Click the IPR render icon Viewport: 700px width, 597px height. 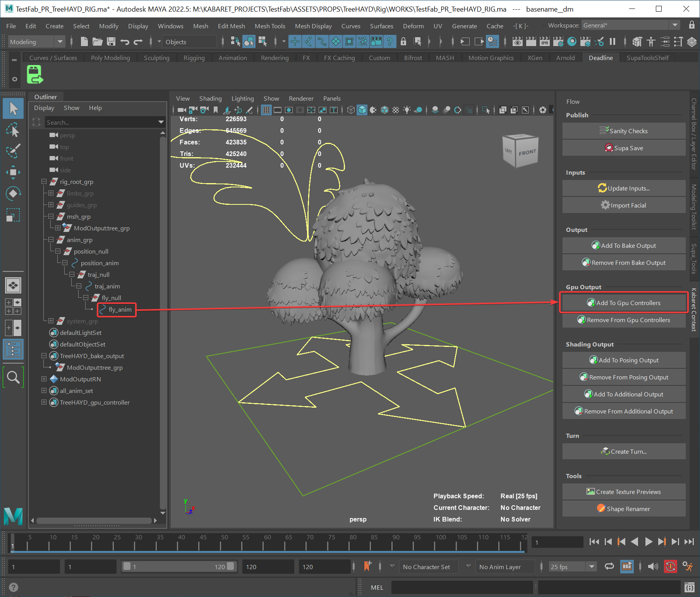point(545,41)
